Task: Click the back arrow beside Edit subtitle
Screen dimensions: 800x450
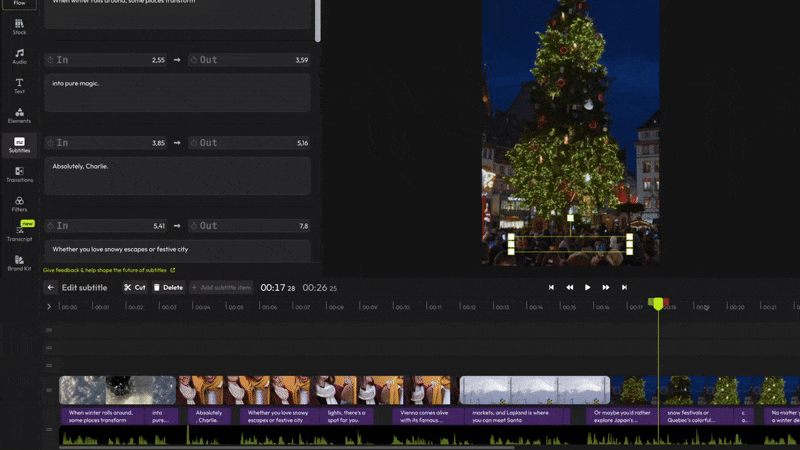Action: 51,288
